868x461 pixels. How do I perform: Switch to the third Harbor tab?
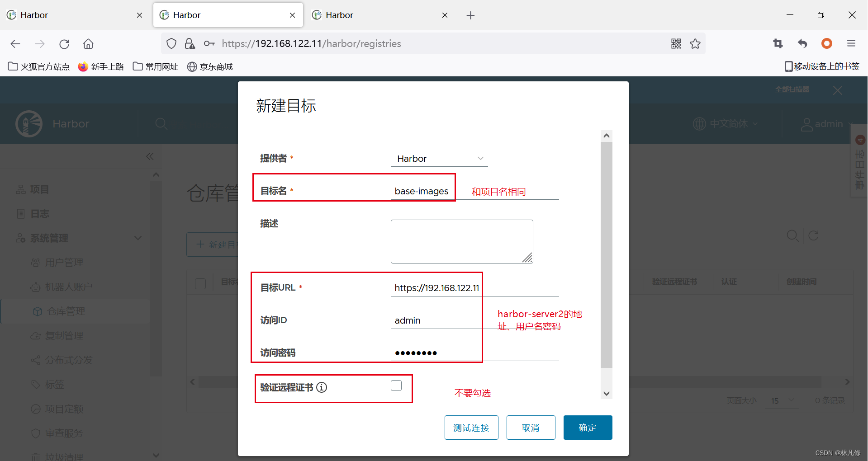tap(380, 15)
